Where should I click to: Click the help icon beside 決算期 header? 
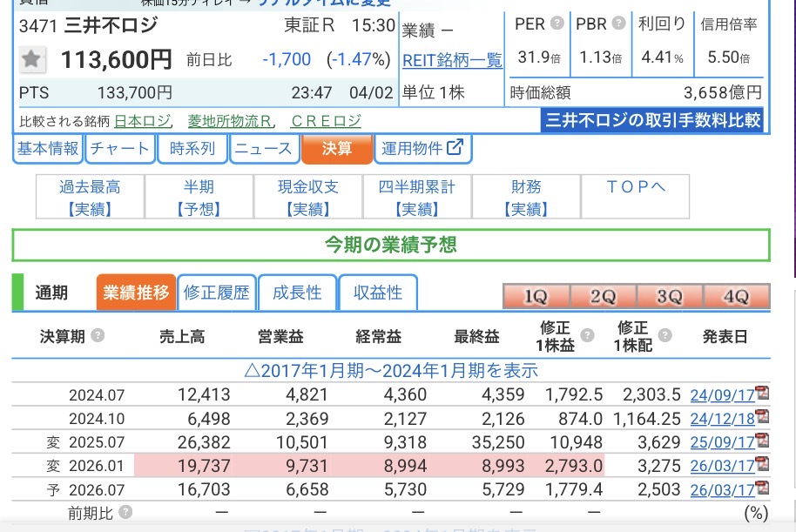(x=98, y=336)
